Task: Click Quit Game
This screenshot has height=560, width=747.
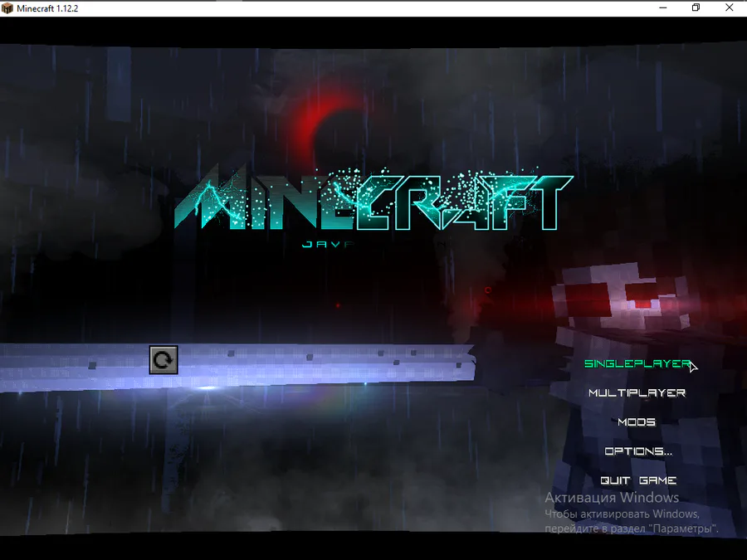Action: pyautogui.click(x=638, y=480)
